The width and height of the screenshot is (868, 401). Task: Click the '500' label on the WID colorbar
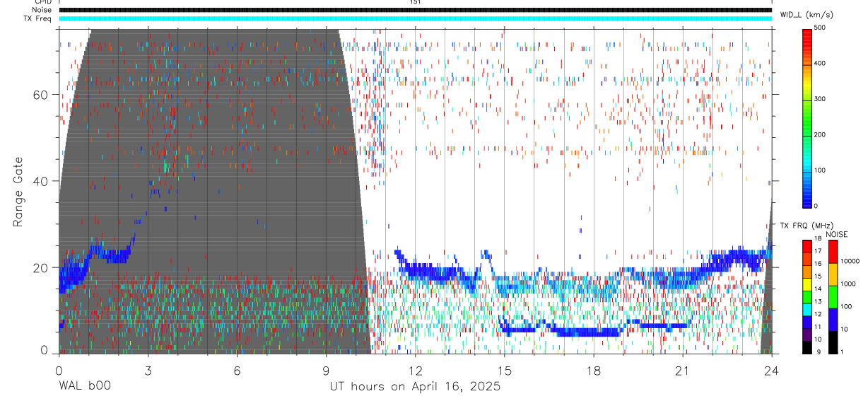(820, 28)
